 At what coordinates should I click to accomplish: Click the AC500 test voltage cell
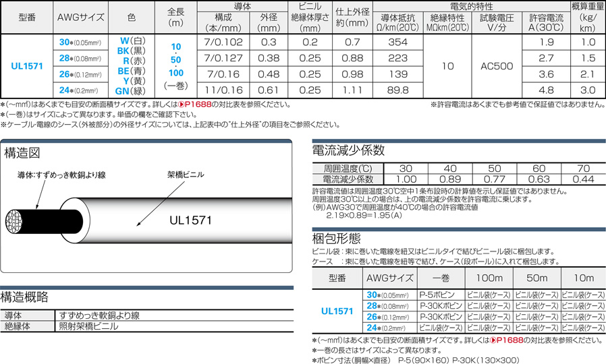(497, 67)
